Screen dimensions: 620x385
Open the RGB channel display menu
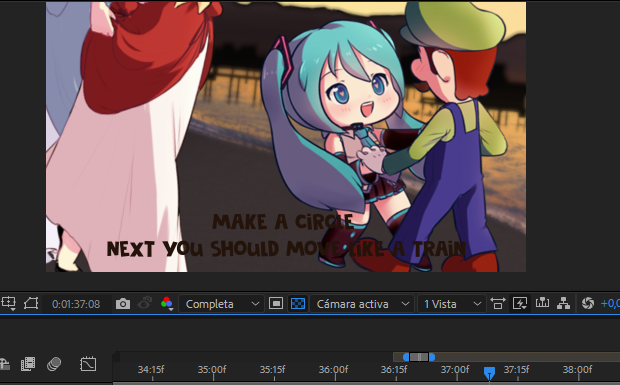pyautogui.click(x=167, y=304)
